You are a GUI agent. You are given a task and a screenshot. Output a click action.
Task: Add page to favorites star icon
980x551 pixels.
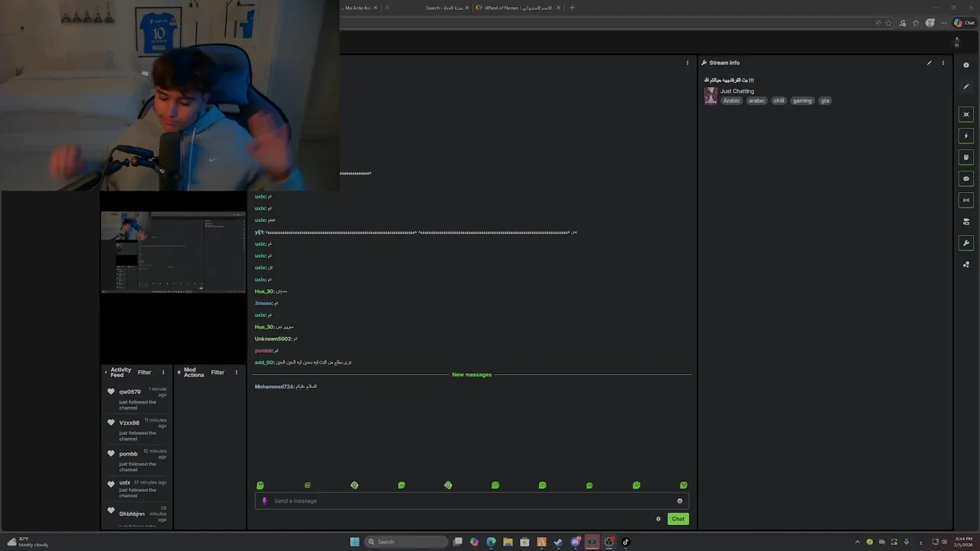pyautogui.click(x=889, y=23)
